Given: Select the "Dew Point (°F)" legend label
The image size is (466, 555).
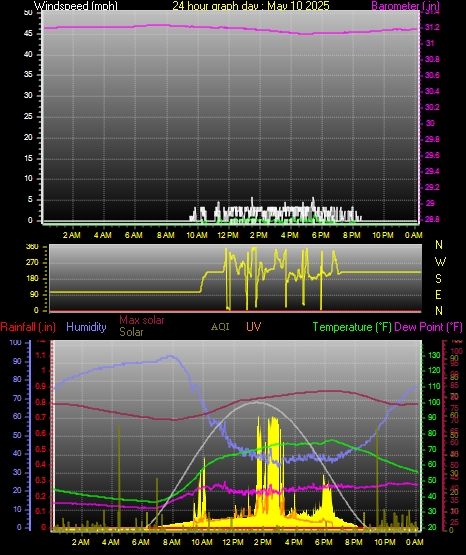Looking at the screenshot, I should tap(428, 327).
